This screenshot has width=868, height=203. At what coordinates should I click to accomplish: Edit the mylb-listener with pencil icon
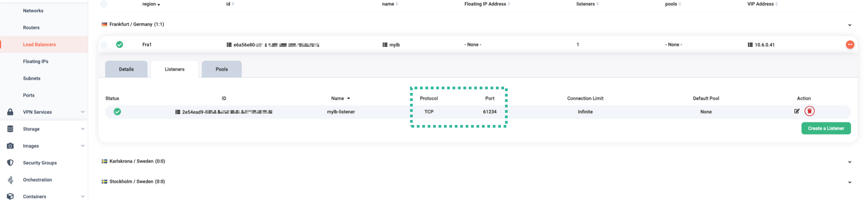pos(797,111)
